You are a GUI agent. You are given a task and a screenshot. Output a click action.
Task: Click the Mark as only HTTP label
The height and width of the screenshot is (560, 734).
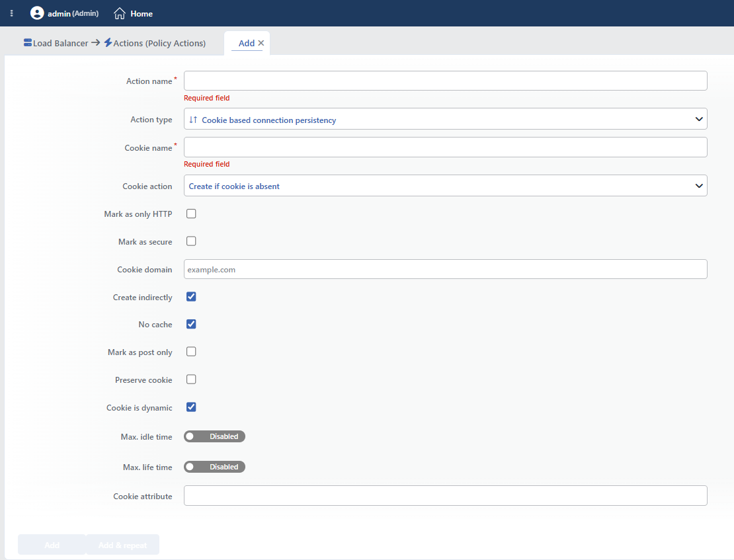(x=138, y=214)
